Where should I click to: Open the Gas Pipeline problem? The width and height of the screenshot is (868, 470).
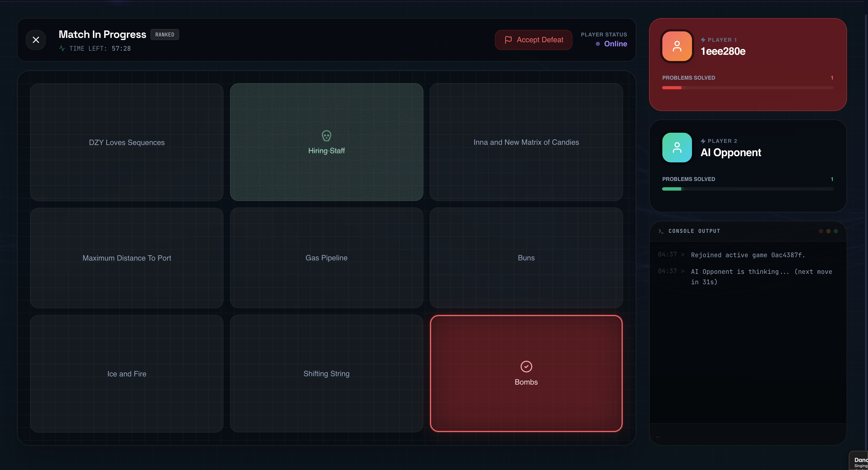pos(326,258)
